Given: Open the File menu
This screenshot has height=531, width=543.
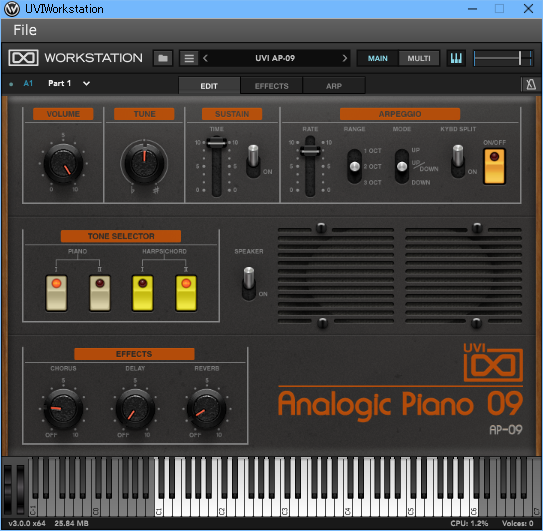Looking at the screenshot, I should 25,30.
